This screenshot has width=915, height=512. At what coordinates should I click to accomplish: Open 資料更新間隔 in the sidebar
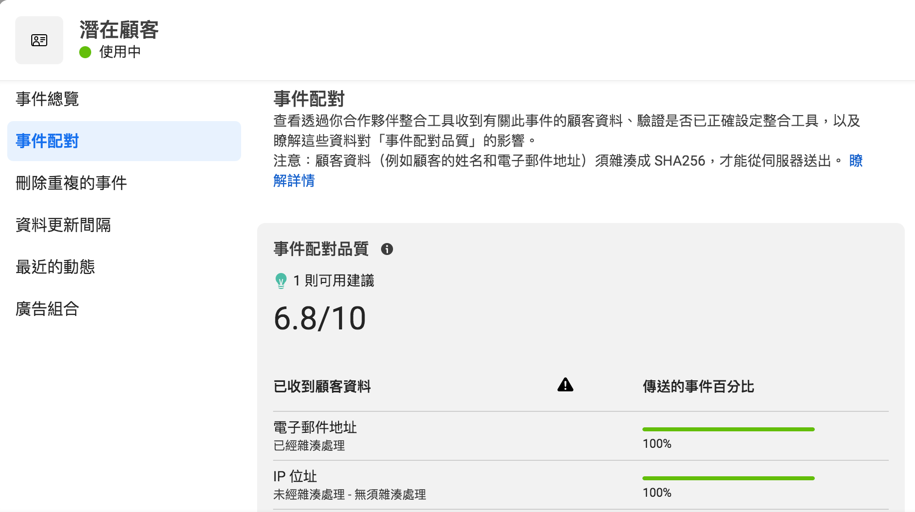point(63,225)
